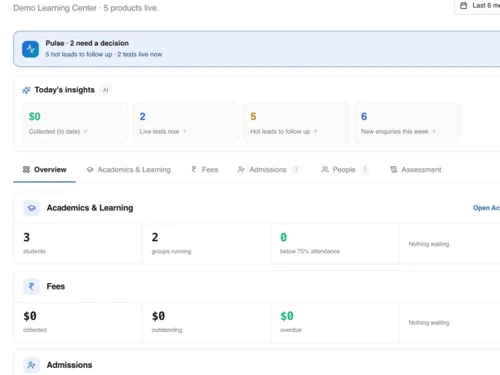Click the People tab users icon
Image resolution: width=500 pixels, height=375 pixels.
click(x=325, y=169)
